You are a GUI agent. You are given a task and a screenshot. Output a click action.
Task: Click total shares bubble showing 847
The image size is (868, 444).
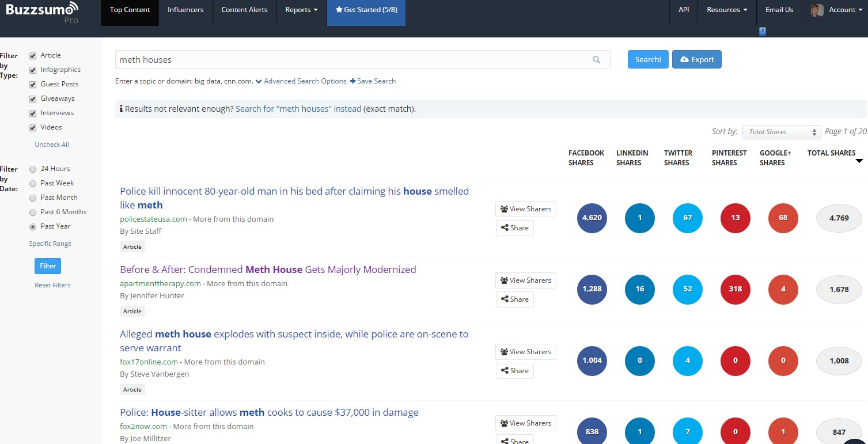pos(839,431)
